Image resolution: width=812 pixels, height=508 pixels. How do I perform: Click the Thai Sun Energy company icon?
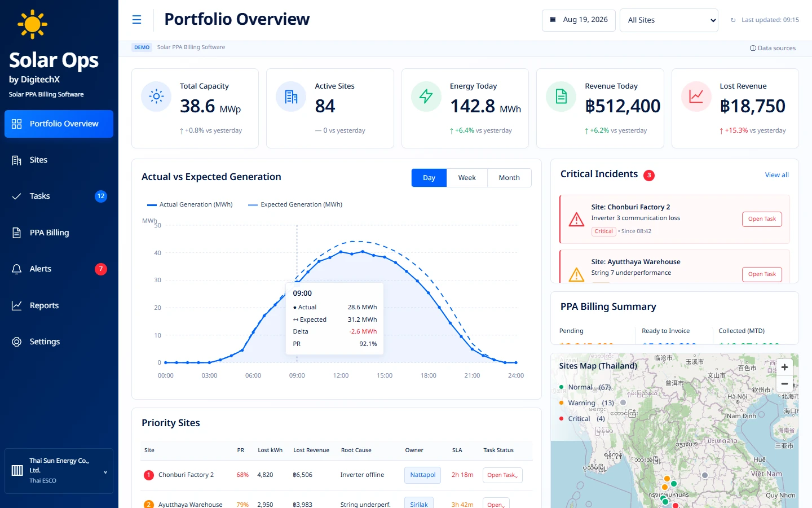[x=17, y=471]
